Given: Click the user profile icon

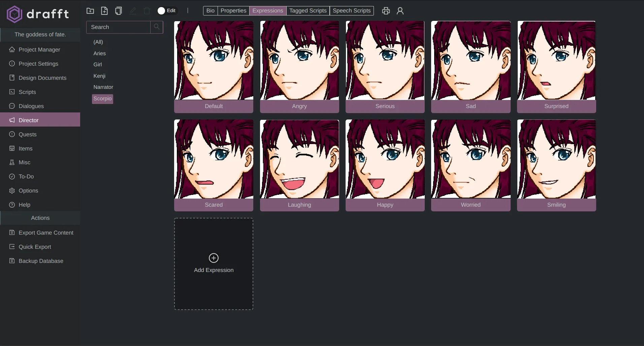Looking at the screenshot, I should [400, 11].
